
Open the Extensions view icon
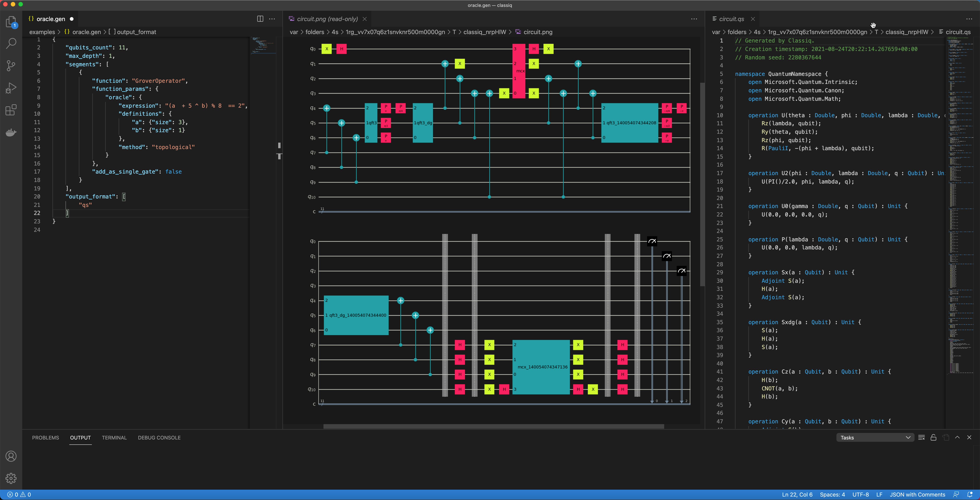pos(11,110)
